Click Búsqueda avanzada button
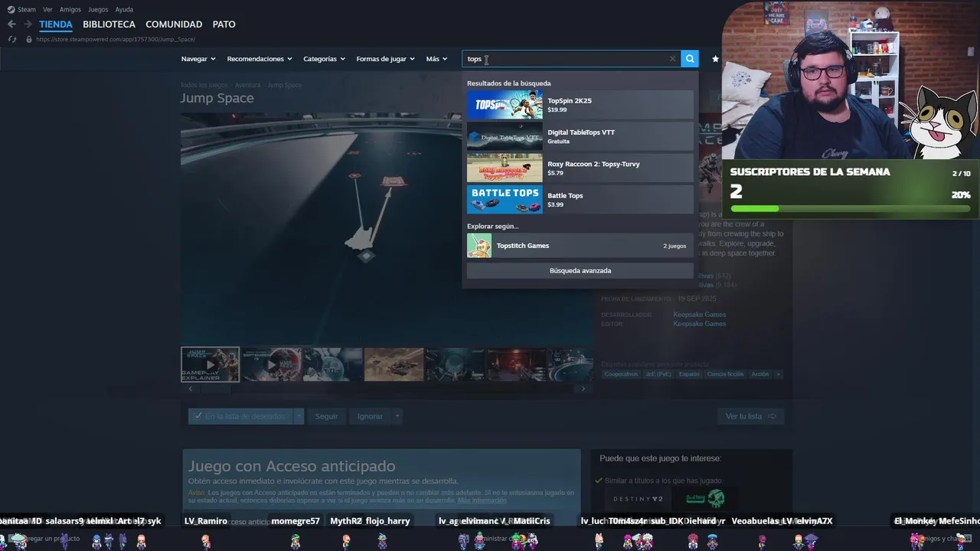 pyautogui.click(x=580, y=270)
